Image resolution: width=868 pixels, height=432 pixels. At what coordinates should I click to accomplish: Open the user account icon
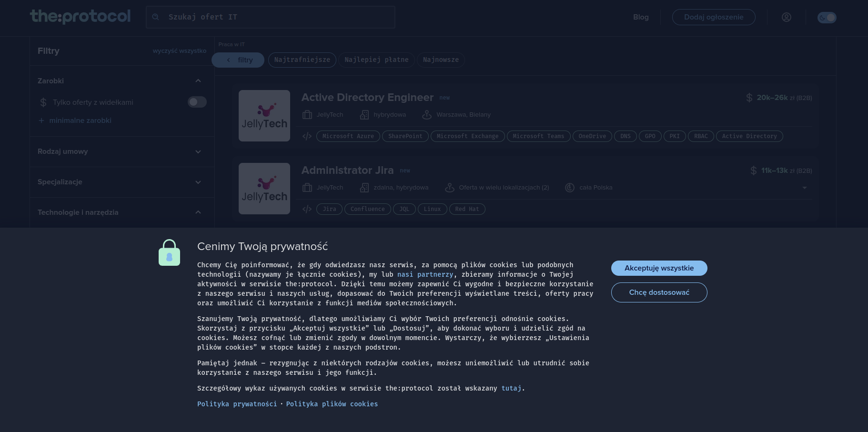pyautogui.click(x=786, y=17)
